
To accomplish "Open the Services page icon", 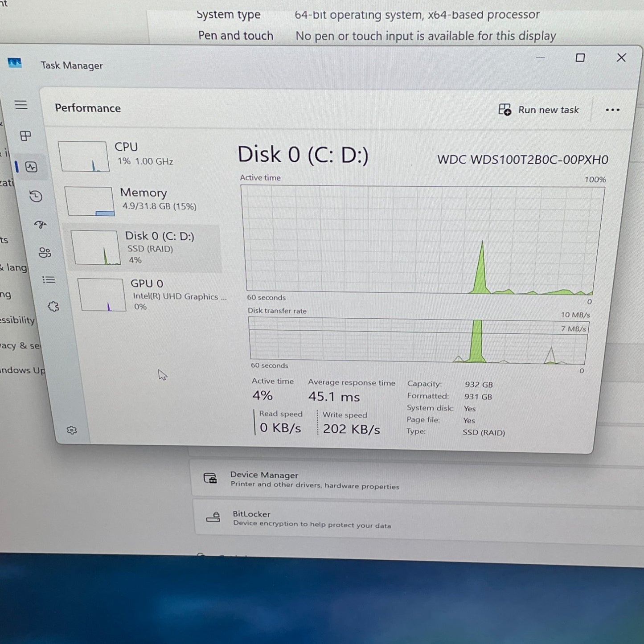I will point(53,307).
